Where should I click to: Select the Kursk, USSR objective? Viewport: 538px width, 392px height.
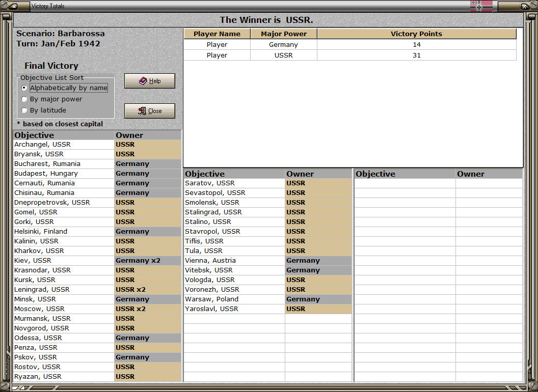tap(64, 280)
